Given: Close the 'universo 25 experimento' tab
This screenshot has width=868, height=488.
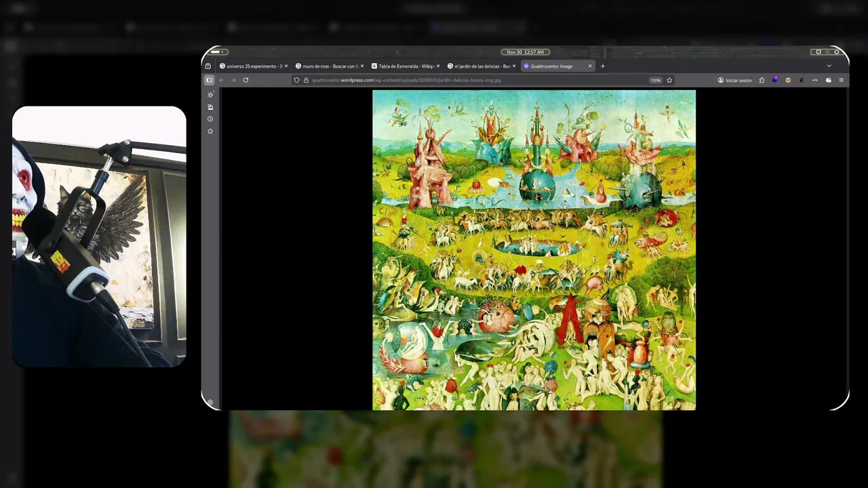Looking at the screenshot, I should [286, 66].
